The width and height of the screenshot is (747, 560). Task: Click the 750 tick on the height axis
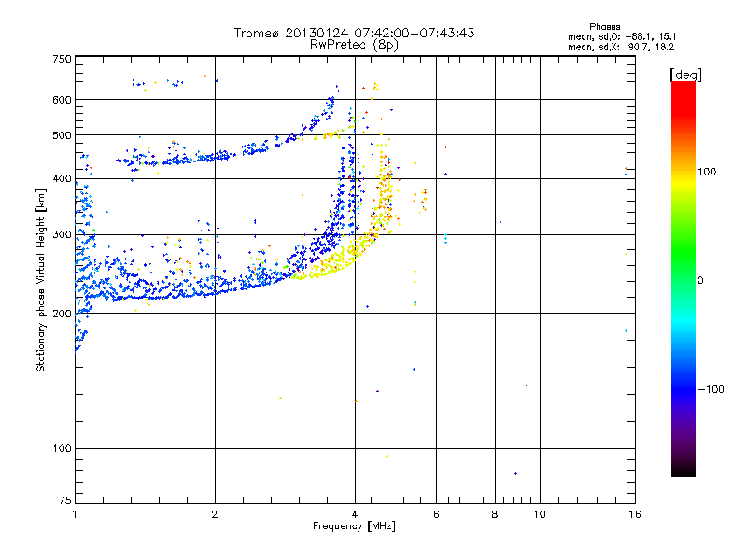tap(63, 59)
